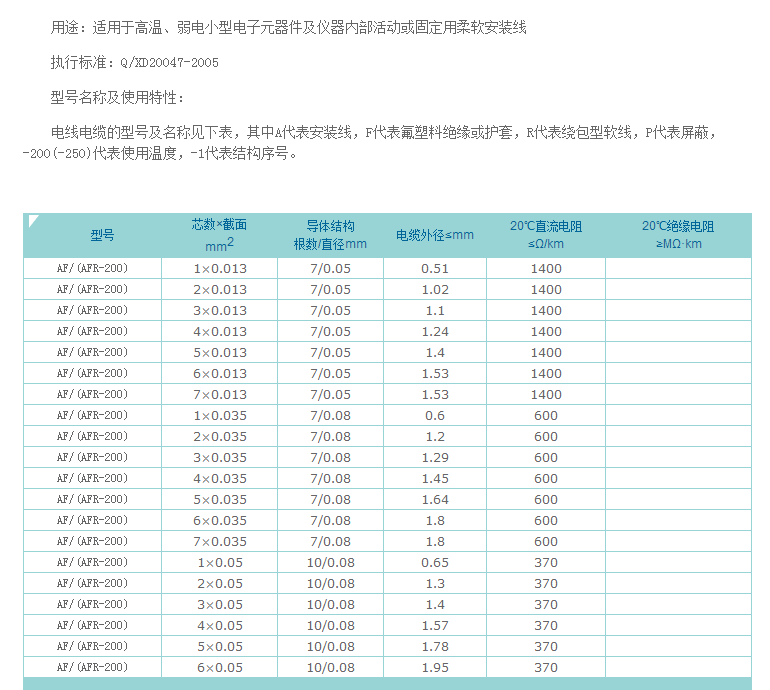Click the cell 5×0.013
The image size is (770, 690).
pyautogui.click(x=220, y=353)
